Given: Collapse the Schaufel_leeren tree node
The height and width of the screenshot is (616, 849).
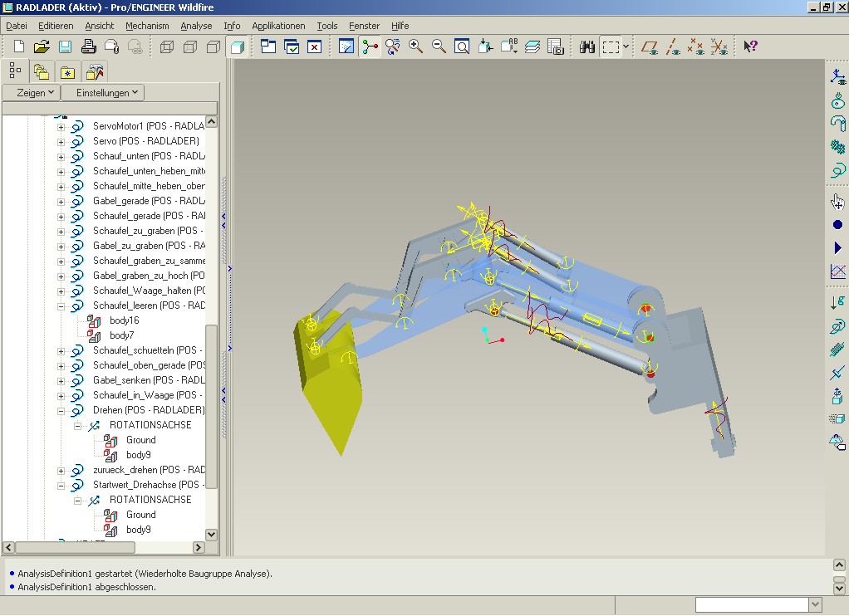Looking at the screenshot, I should click(61, 306).
